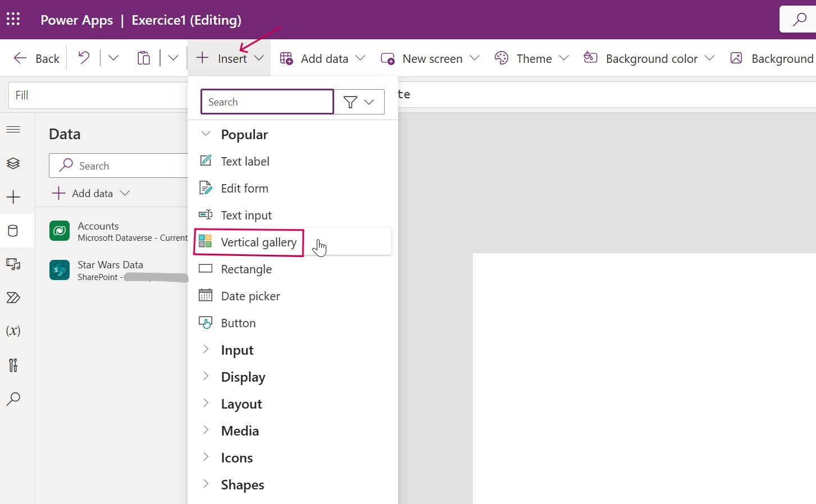This screenshot has width=816, height=504.
Task: Click the Paste clipboard icon
Action: 144,58
